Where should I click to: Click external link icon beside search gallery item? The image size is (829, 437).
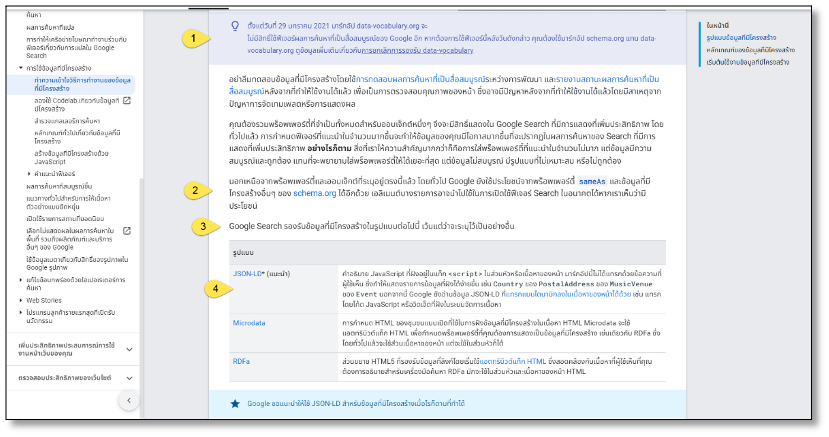[127, 231]
